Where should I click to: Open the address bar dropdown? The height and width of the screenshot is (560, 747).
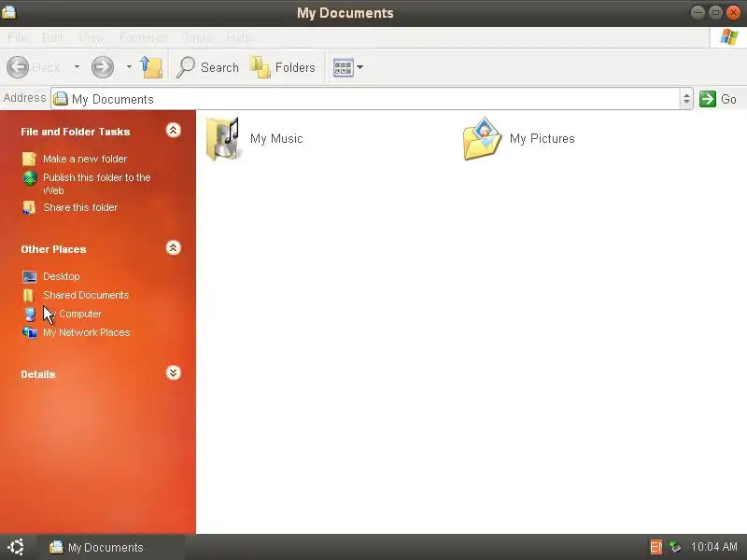(x=686, y=99)
